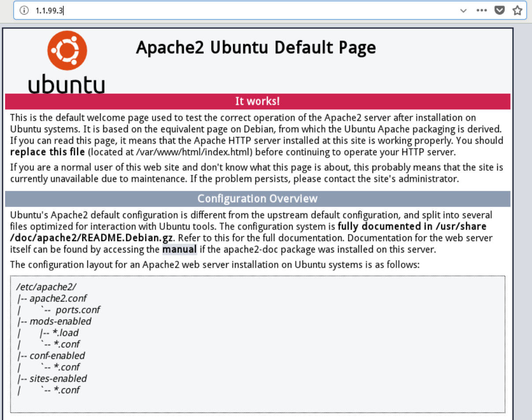Open the address bar history dropdown arrow

pyautogui.click(x=463, y=11)
